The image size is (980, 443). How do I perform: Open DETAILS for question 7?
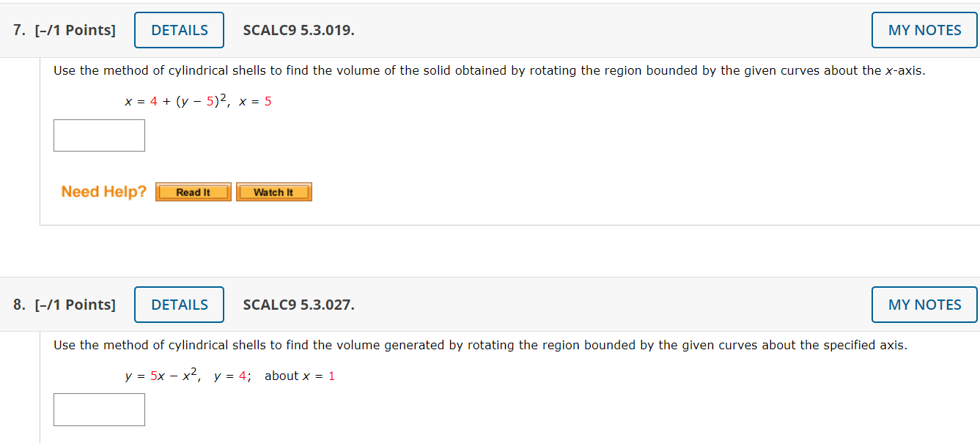point(179,29)
